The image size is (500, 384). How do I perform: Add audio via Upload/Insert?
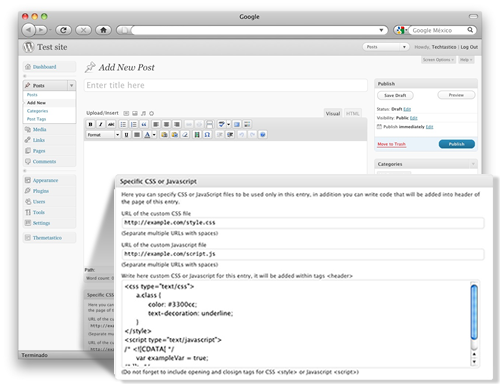pos(143,113)
